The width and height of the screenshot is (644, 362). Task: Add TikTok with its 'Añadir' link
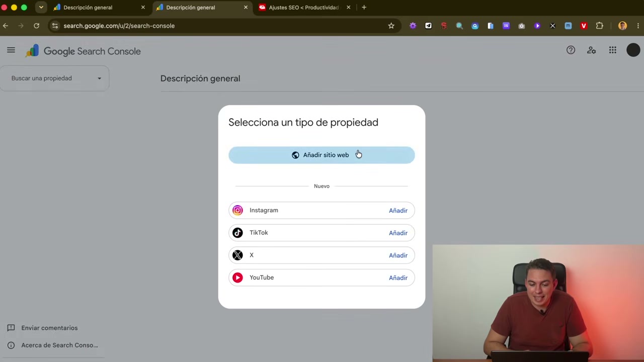[x=398, y=233]
